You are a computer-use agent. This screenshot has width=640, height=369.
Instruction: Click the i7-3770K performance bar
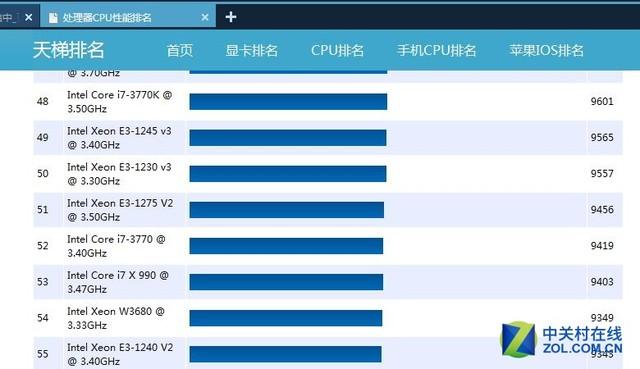tap(288, 102)
